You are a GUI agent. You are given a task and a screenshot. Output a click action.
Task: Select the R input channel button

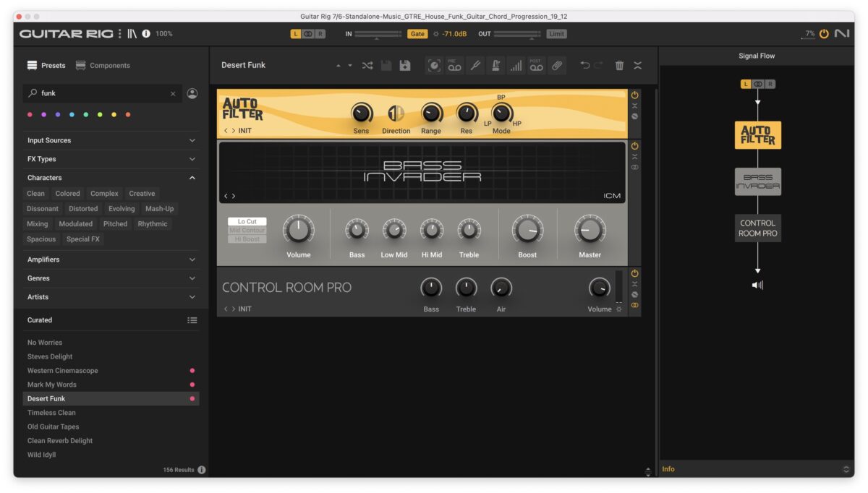point(320,34)
